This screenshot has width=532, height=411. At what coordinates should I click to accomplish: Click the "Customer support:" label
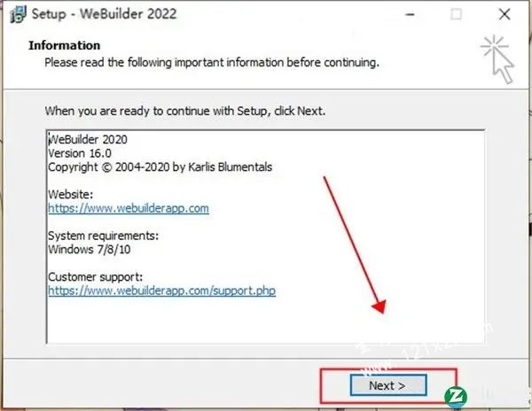96,277
